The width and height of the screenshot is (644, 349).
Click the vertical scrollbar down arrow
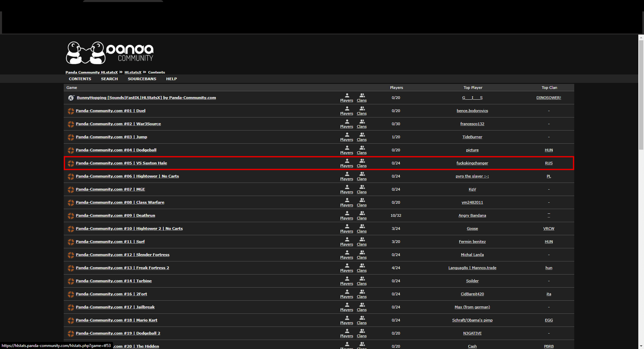(641, 346)
